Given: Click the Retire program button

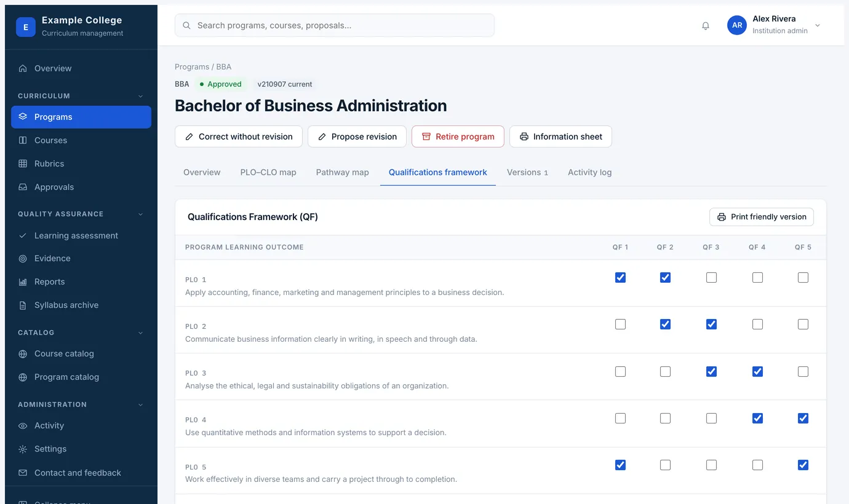Looking at the screenshot, I should click(x=458, y=136).
